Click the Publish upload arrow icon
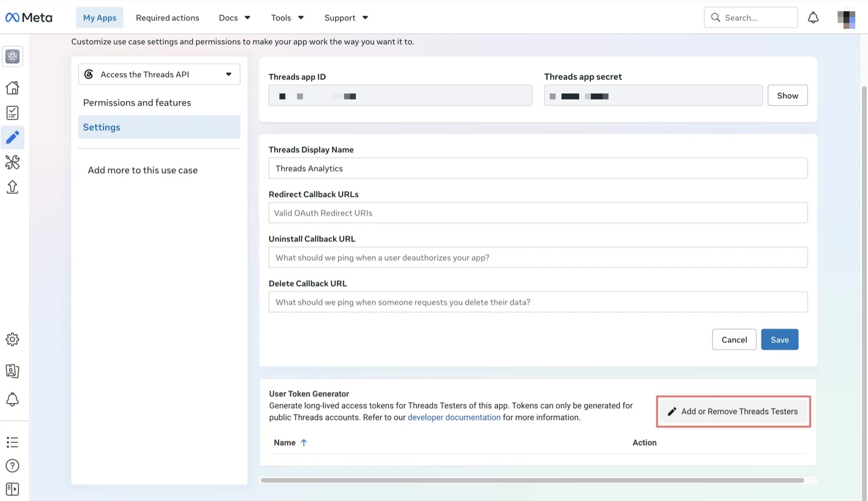Viewport: 868px width, 501px height. point(13,187)
